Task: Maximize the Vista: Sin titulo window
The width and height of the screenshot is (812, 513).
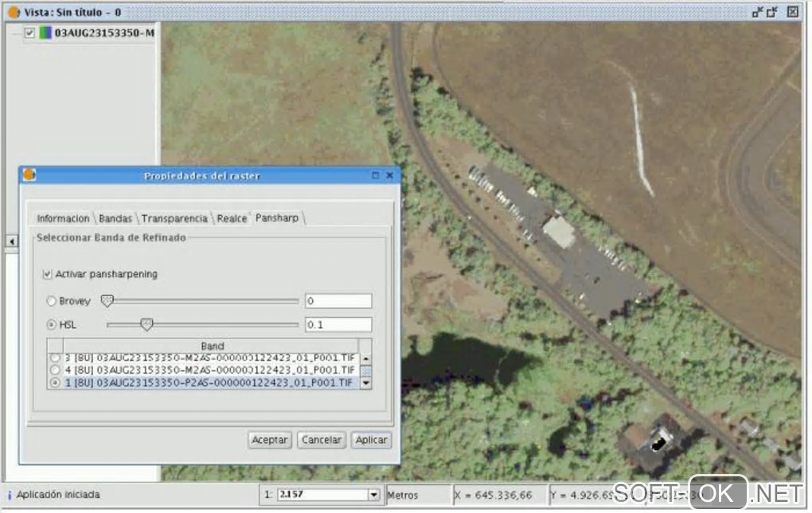Action: click(x=772, y=12)
